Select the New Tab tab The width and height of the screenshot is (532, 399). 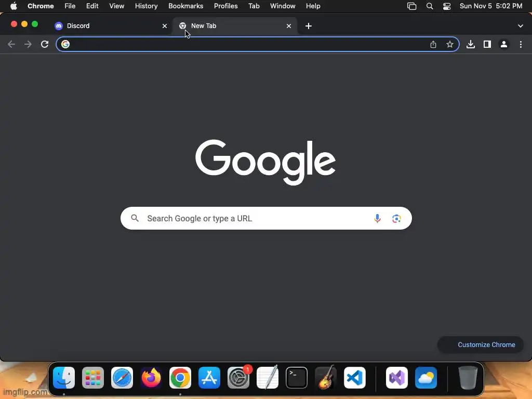(235, 26)
